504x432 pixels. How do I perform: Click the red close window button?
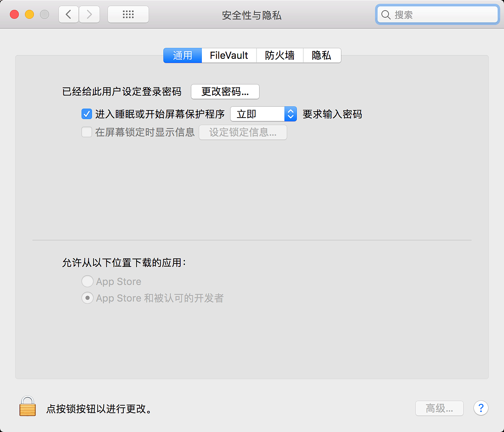14,15
